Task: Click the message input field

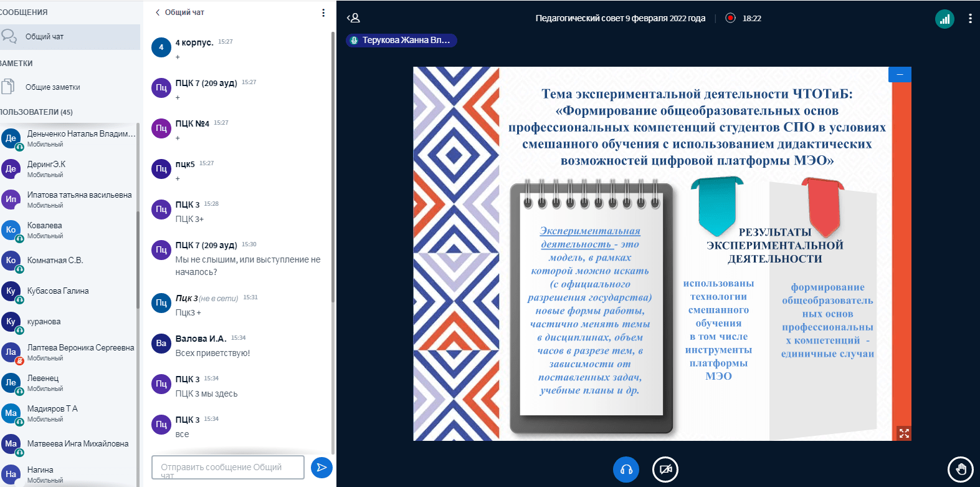Action: tap(227, 467)
